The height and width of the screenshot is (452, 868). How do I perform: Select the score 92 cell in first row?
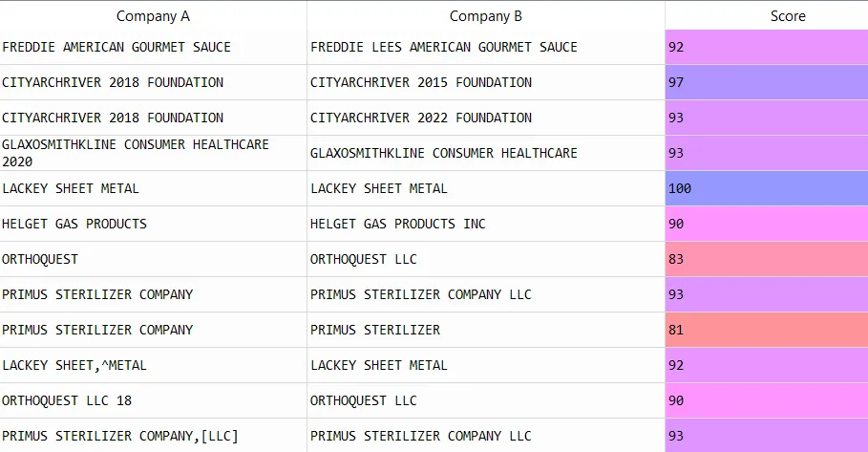pos(766,47)
